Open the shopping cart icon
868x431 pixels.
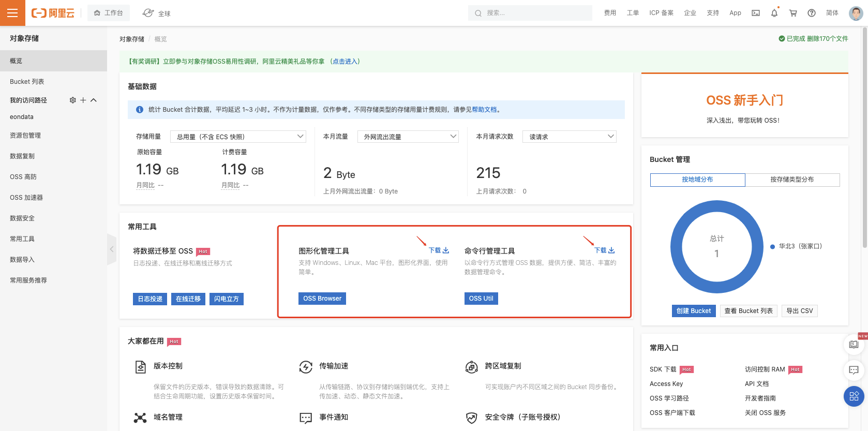click(793, 13)
